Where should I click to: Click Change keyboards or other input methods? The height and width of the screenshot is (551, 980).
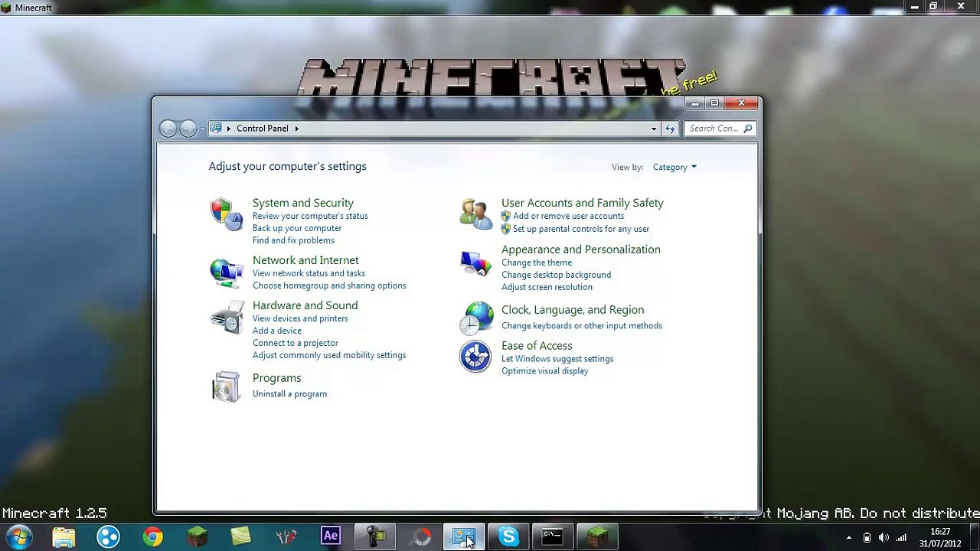click(582, 326)
